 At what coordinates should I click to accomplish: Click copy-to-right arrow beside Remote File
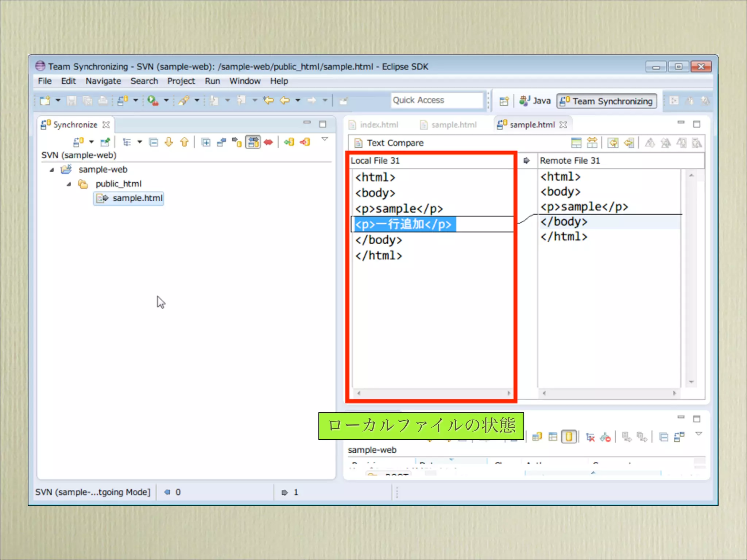[x=526, y=161]
